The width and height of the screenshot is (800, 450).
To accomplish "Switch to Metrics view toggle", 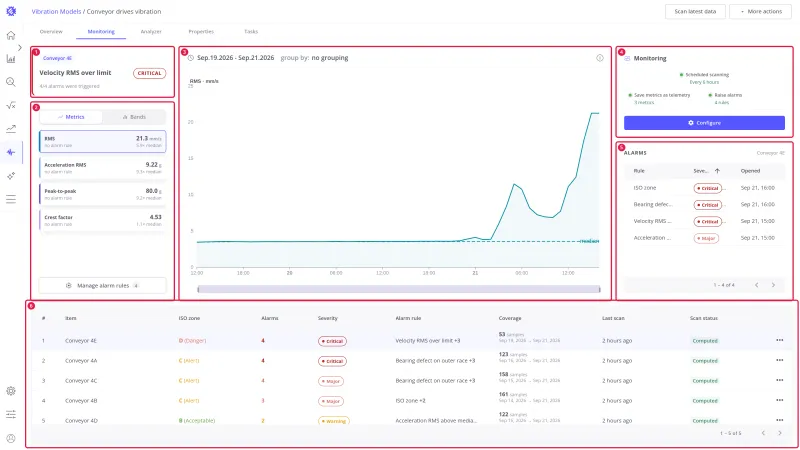I will [x=71, y=117].
